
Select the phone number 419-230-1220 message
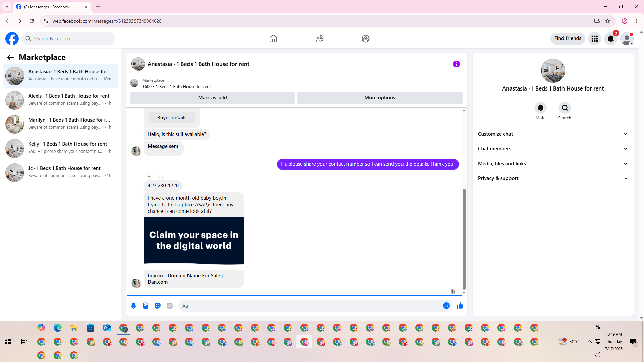click(x=163, y=186)
